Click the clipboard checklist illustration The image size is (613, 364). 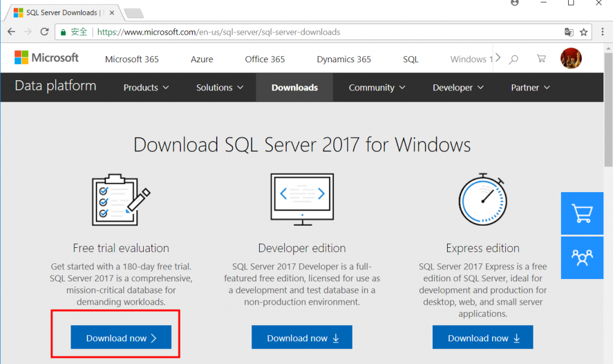(x=121, y=199)
